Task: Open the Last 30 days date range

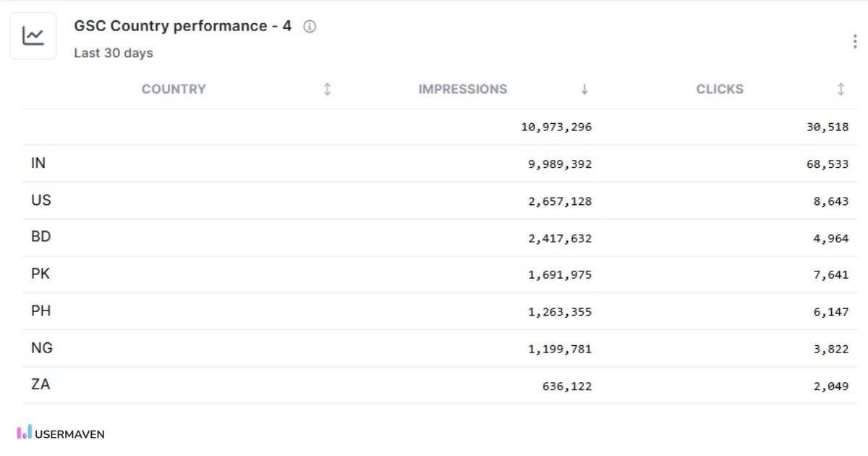Action: point(113,52)
